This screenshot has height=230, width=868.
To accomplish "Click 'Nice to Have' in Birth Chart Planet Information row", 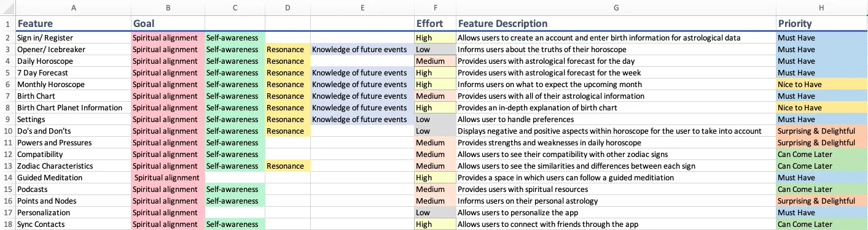I will pyautogui.click(x=822, y=108).
